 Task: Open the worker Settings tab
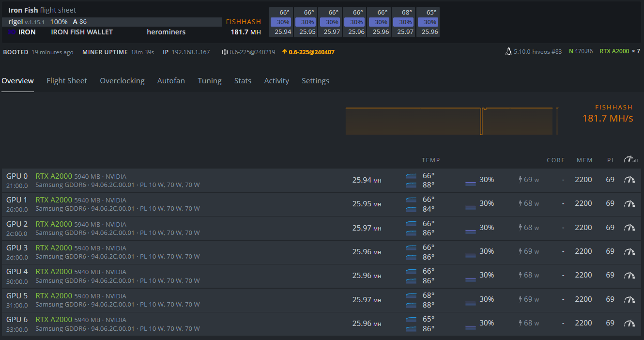pos(315,81)
